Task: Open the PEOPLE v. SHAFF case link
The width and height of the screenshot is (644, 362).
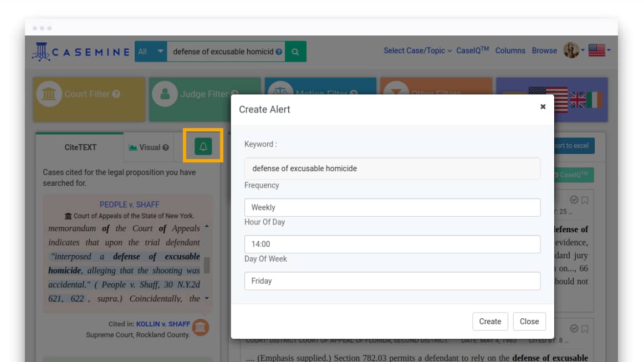Action: click(x=129, y=205)
